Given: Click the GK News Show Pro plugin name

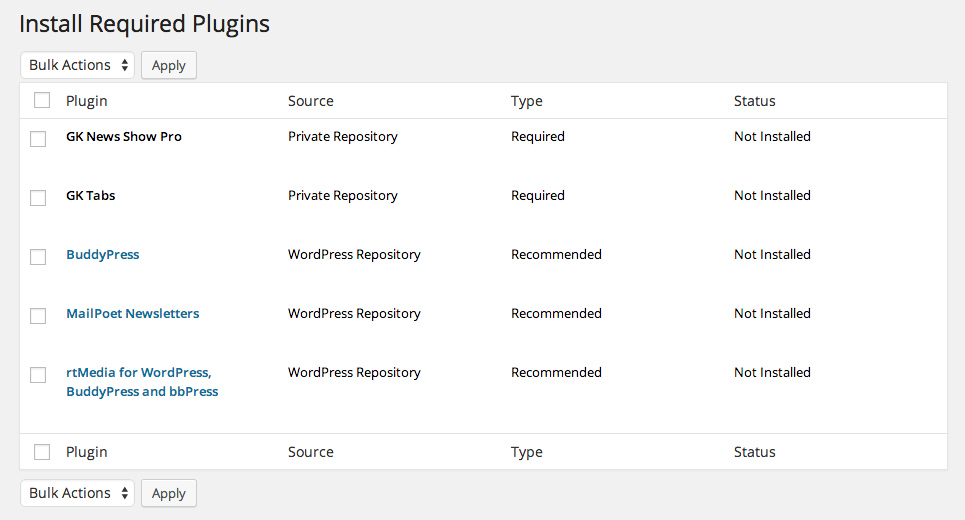Looking at the screenshot, I should click(x=124, y=137).
